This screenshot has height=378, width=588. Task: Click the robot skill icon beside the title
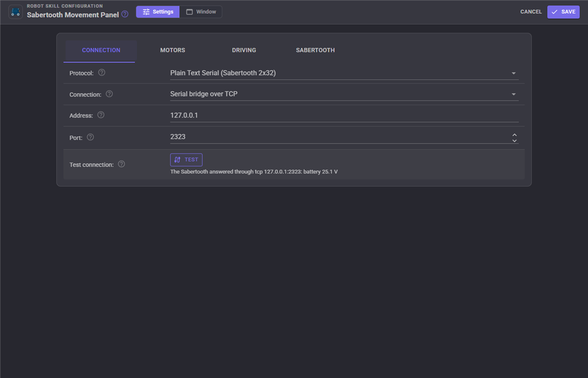(16, 12)
